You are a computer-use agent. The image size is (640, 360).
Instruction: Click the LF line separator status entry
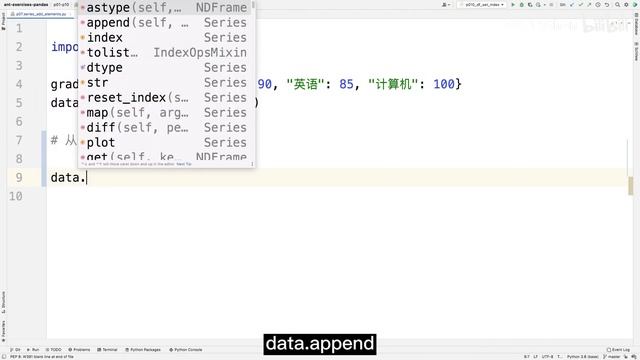pos(535,357)
